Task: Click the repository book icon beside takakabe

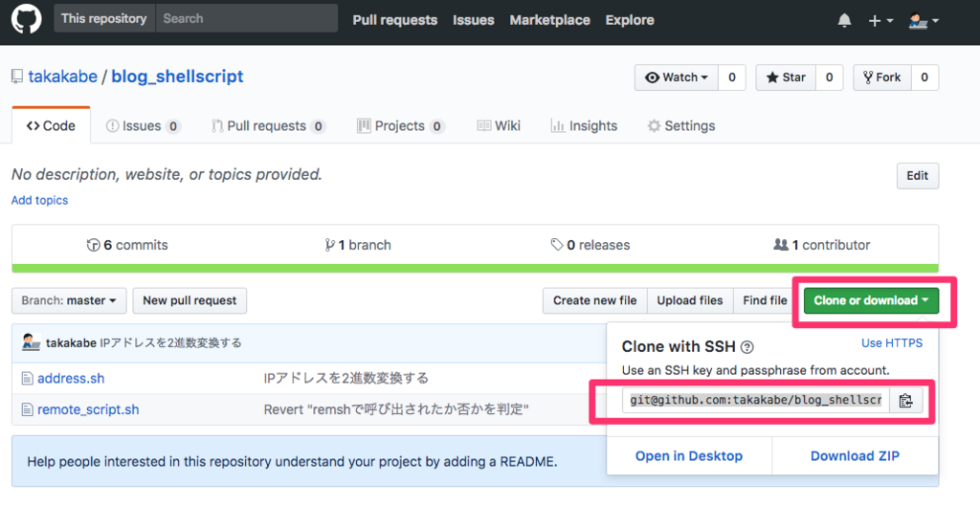Action: (x=17, y=77)
